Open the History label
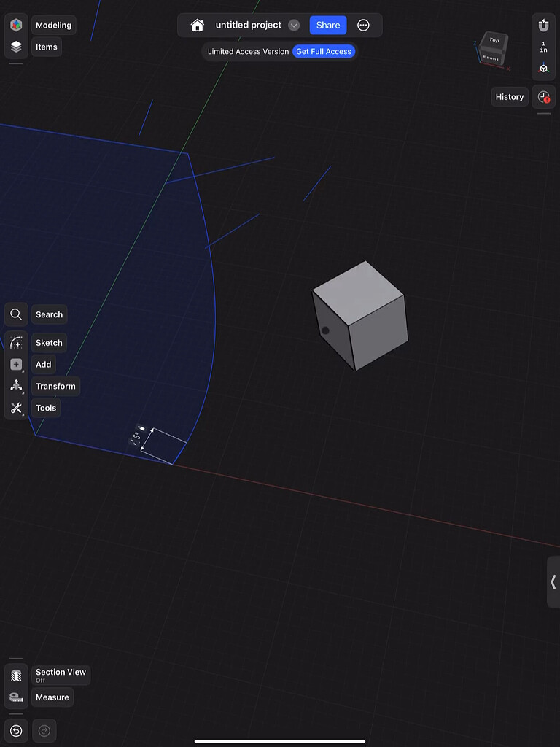 (510, 97)
